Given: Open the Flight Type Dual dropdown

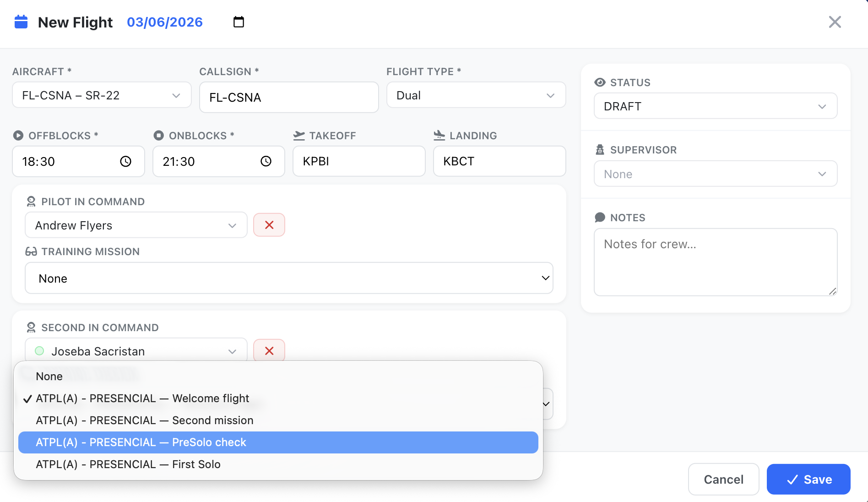Looking at the screenshot, I should pos(476,95).
